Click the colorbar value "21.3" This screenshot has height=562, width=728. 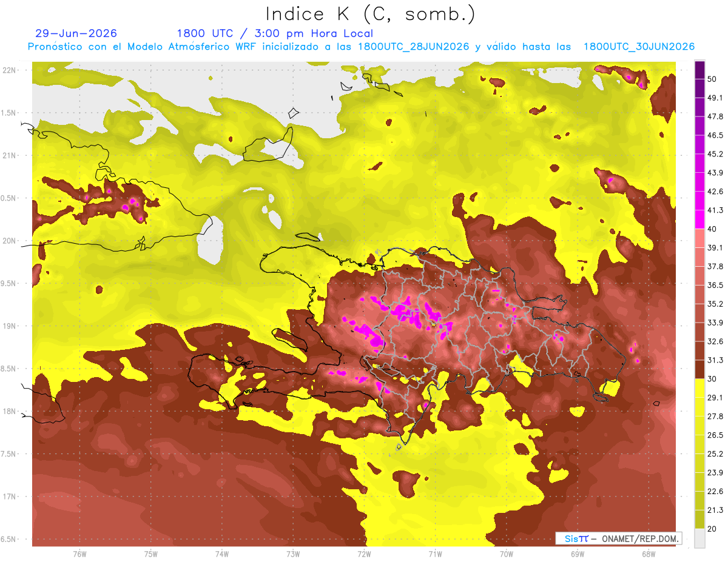[x=715, y=510]
